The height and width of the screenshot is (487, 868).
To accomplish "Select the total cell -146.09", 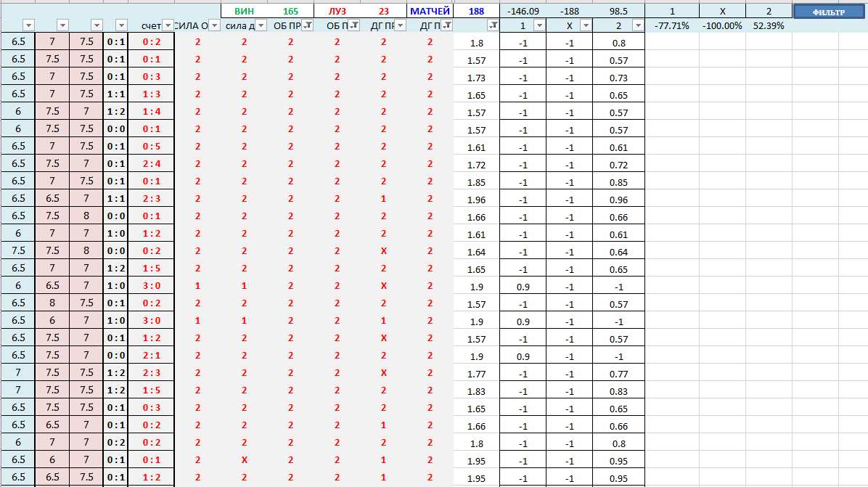I will (523, 11).
